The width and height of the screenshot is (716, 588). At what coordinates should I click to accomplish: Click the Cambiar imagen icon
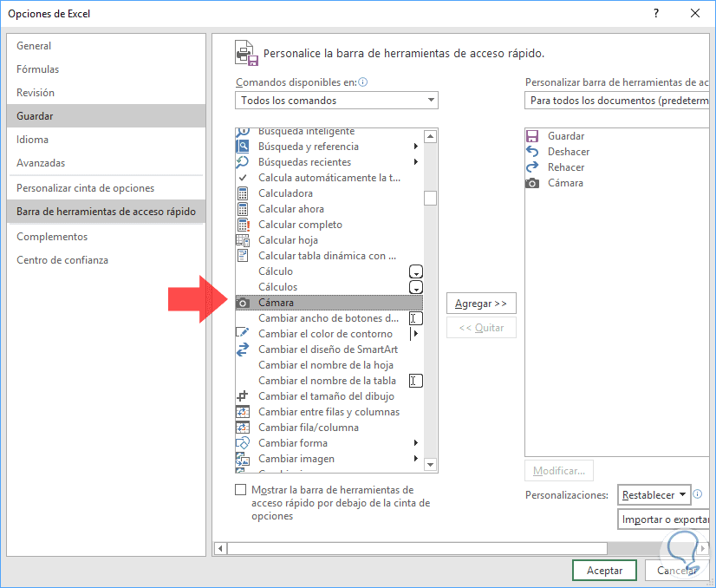[243, 458]
